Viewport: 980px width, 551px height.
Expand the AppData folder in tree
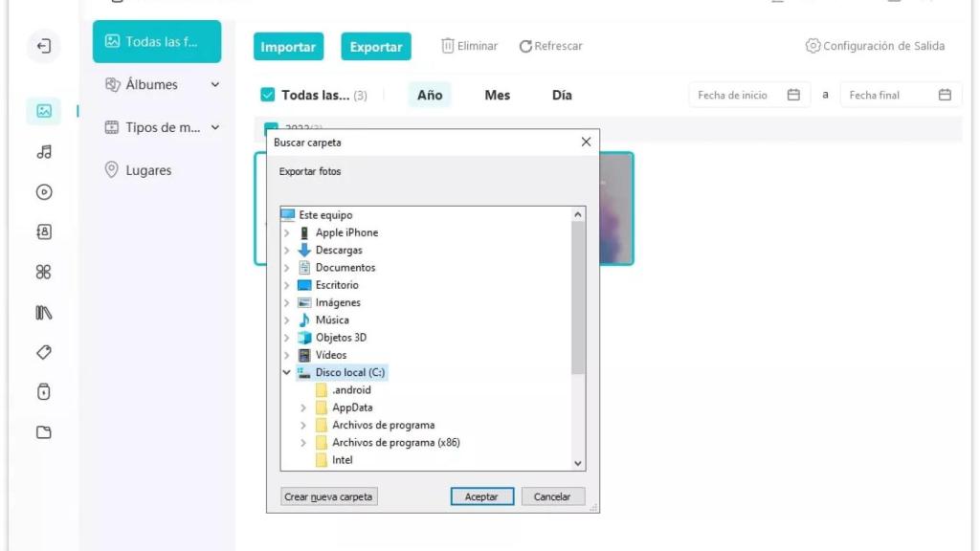click(303, 408)
